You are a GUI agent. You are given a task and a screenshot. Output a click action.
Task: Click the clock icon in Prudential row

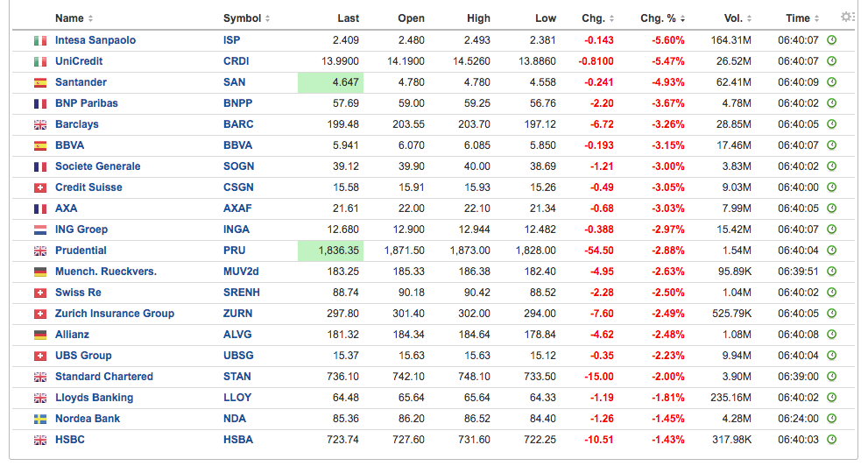click(831, 251)
